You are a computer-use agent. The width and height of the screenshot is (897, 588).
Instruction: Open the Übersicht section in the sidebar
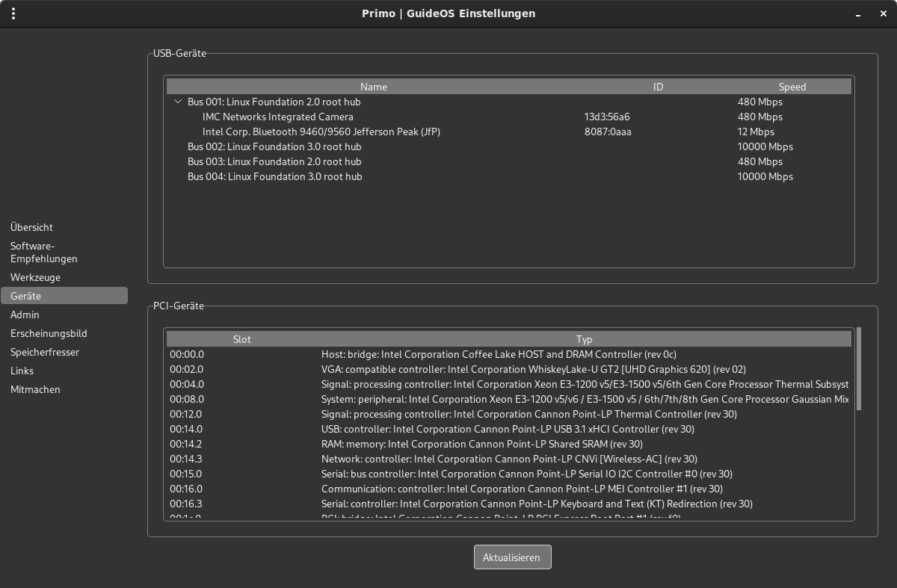pos(32,227)
